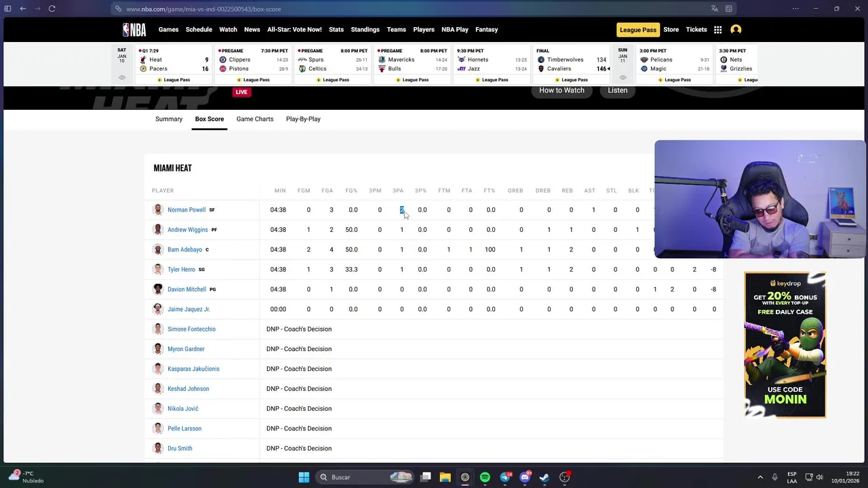Image resolution: width=868 pixels, height=488 pixels.
Task: Open Fantasy nav item
Action: [486, 30]
